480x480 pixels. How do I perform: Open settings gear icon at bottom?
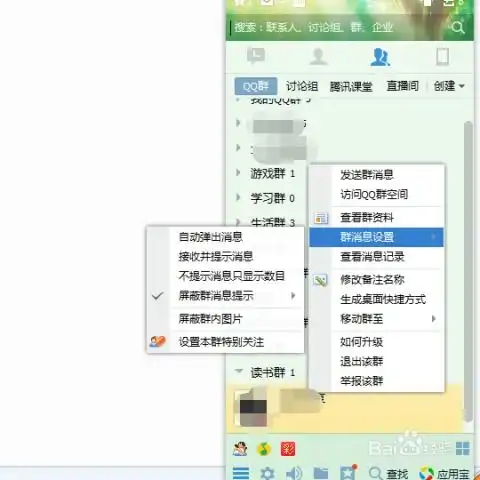point(267,473)
